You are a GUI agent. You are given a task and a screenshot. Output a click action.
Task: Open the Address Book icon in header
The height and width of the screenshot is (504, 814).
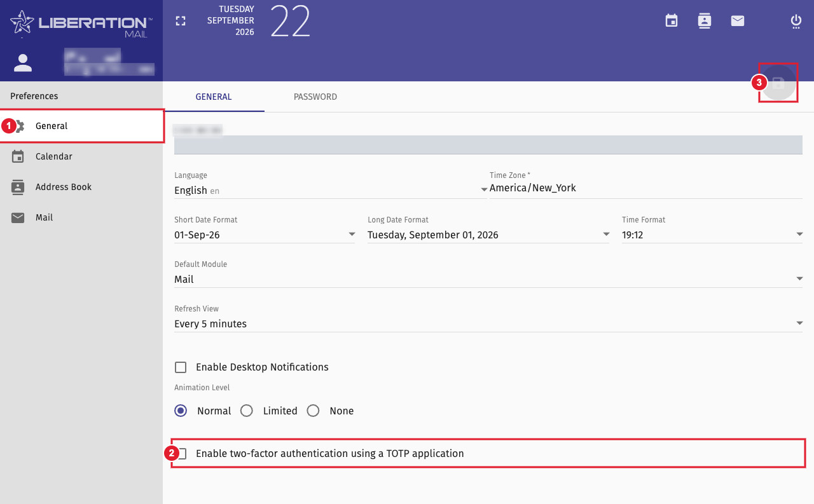coord(705,21)
